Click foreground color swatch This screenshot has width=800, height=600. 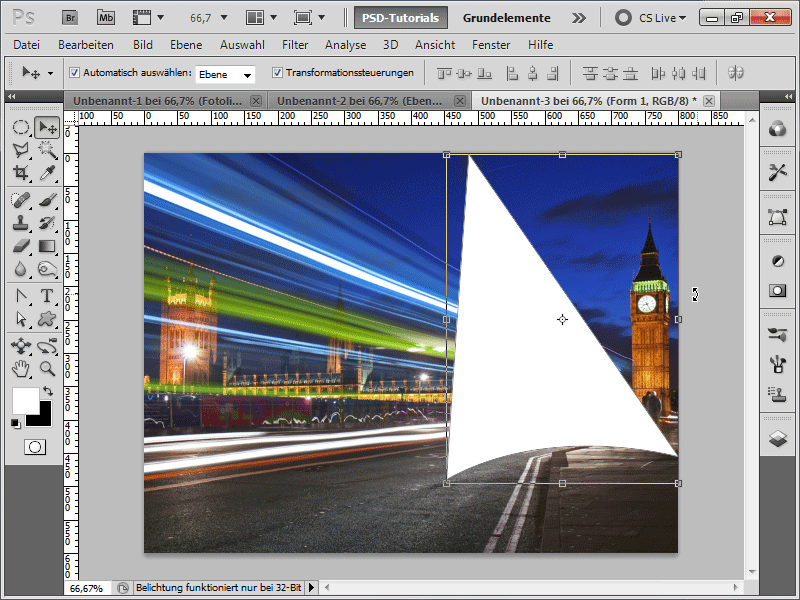(x=26, y=401)
